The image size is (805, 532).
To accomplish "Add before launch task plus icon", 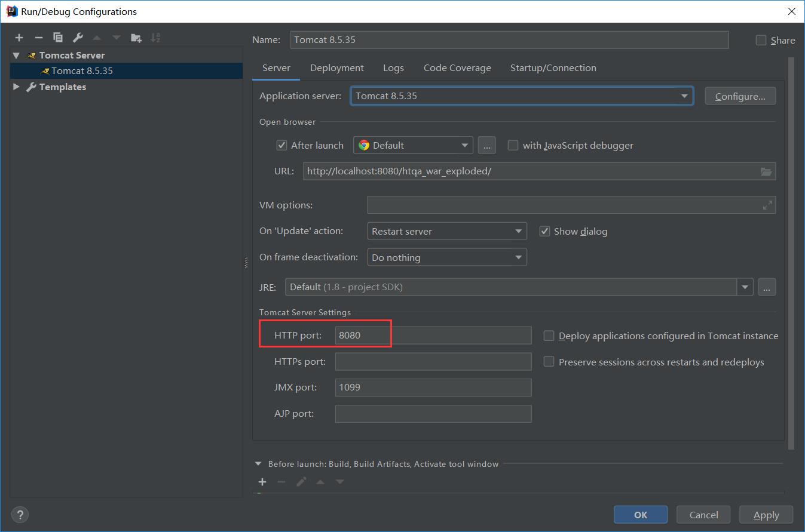I will coord(262,482).
